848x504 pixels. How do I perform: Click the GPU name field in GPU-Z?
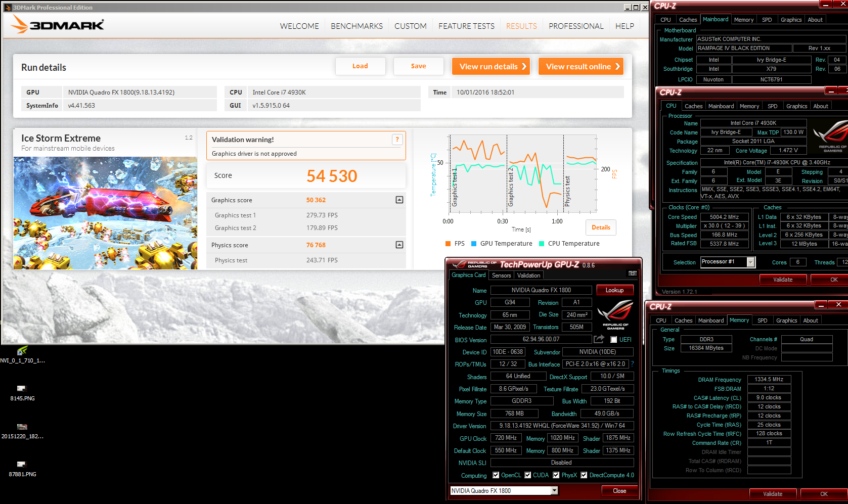click(x=541, y=290)
